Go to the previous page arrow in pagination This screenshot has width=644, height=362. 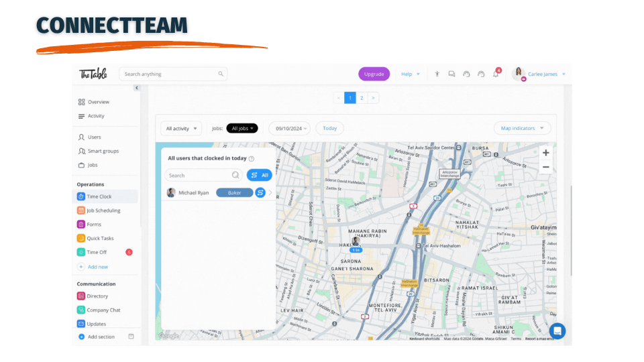point(338,98)
